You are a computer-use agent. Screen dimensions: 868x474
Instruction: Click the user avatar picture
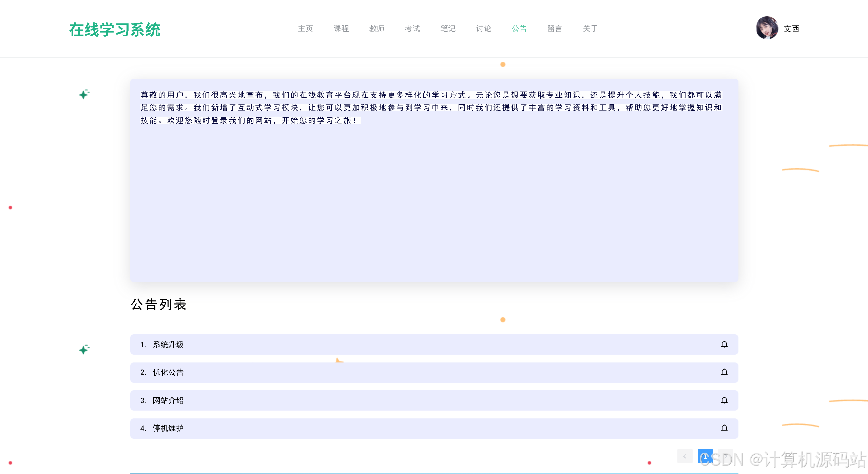click(x=767, y=28)
